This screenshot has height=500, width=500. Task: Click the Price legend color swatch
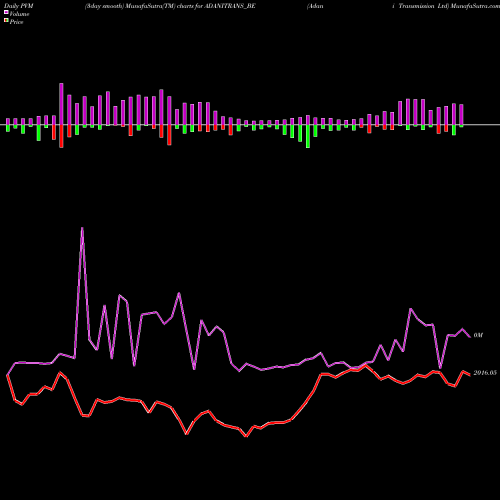[x=6, y=21]
